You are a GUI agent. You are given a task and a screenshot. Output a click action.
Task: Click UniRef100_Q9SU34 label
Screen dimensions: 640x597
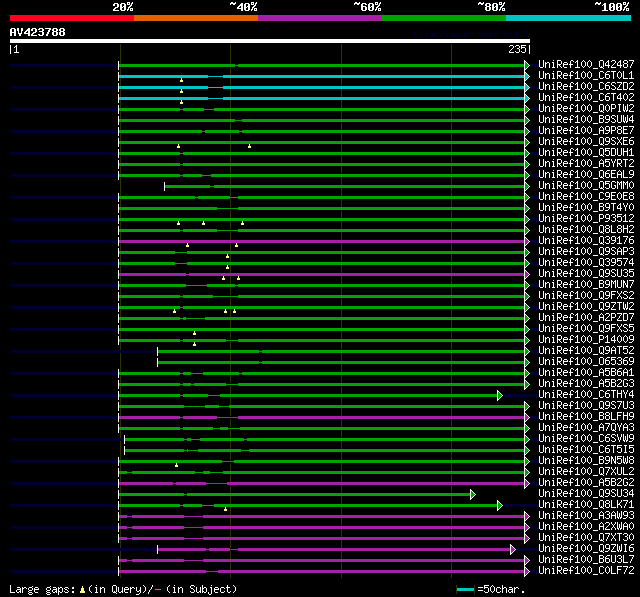click(x=586, y=494)
